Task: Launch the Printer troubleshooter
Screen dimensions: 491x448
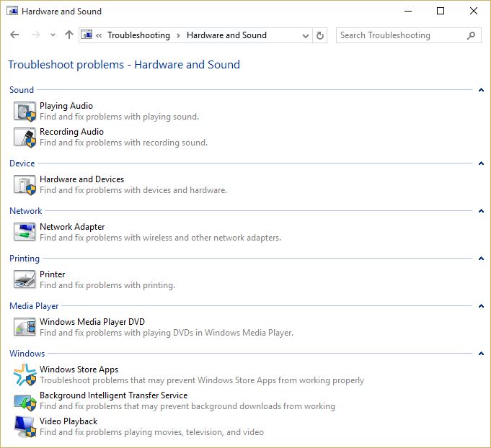Action: [53, 274]
